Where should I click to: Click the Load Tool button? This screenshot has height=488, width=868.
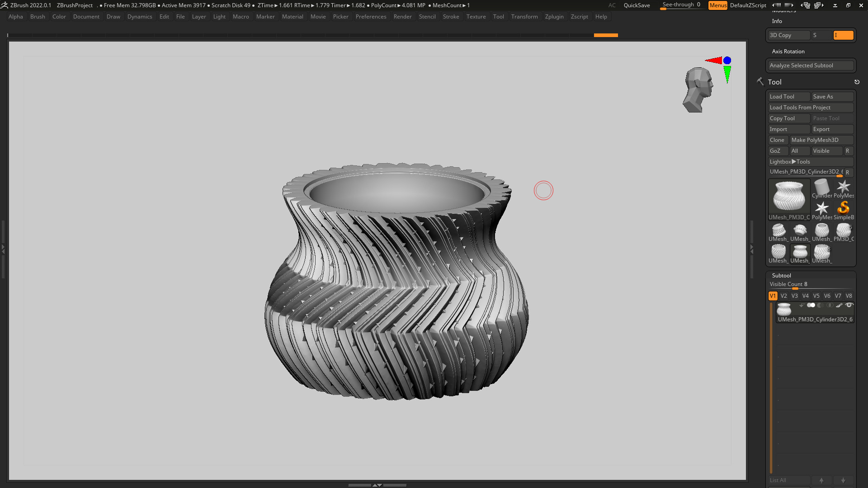[x=789, y=97]
